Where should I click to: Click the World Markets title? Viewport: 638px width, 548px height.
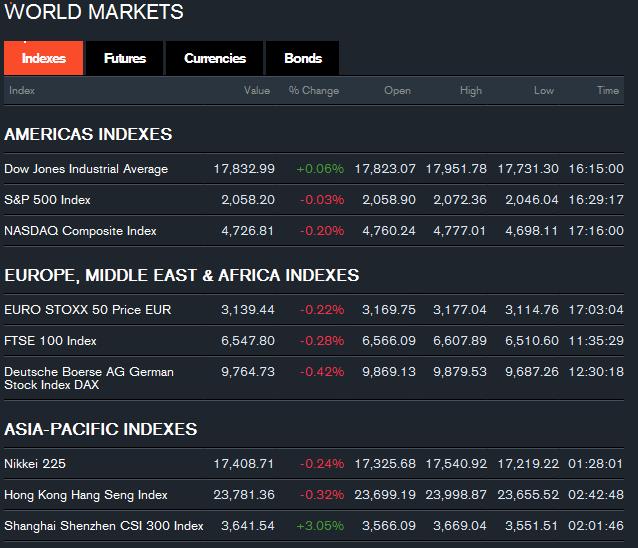coord(94,11)
